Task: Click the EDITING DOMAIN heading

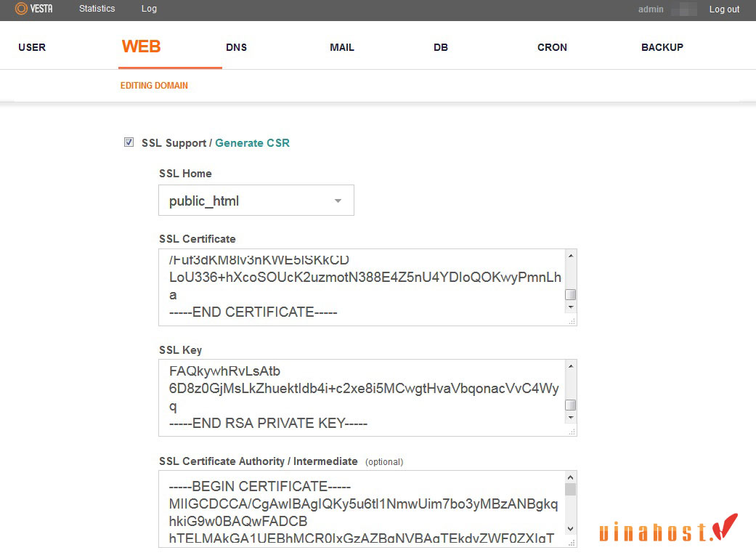Action: pos(154,85)
